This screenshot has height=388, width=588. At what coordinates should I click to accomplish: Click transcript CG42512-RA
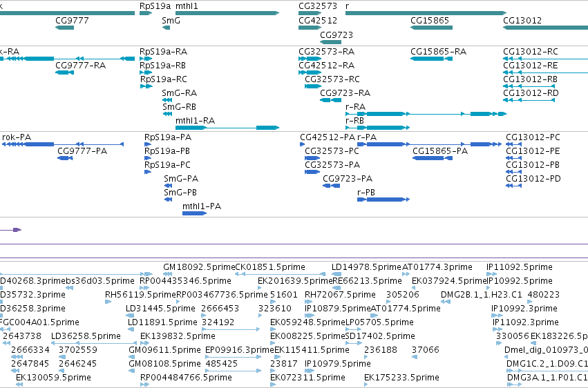pos(310,72)
